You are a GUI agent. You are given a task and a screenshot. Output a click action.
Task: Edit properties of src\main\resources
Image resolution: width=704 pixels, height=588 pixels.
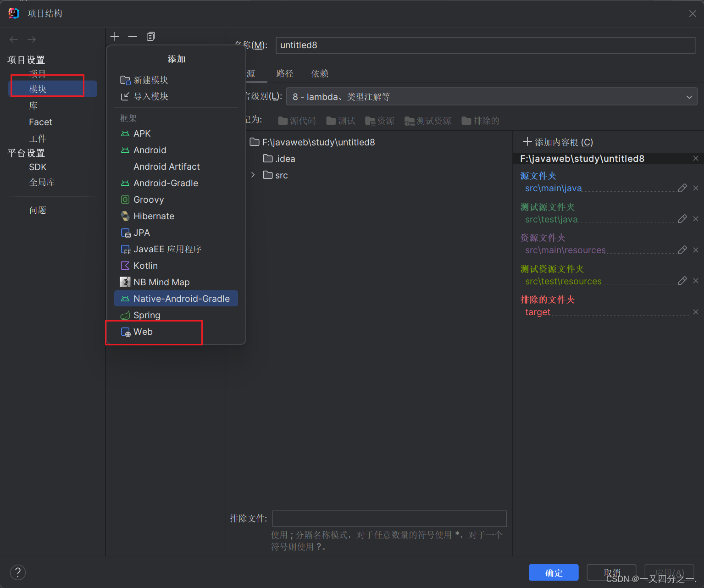(x=682, y=250)
